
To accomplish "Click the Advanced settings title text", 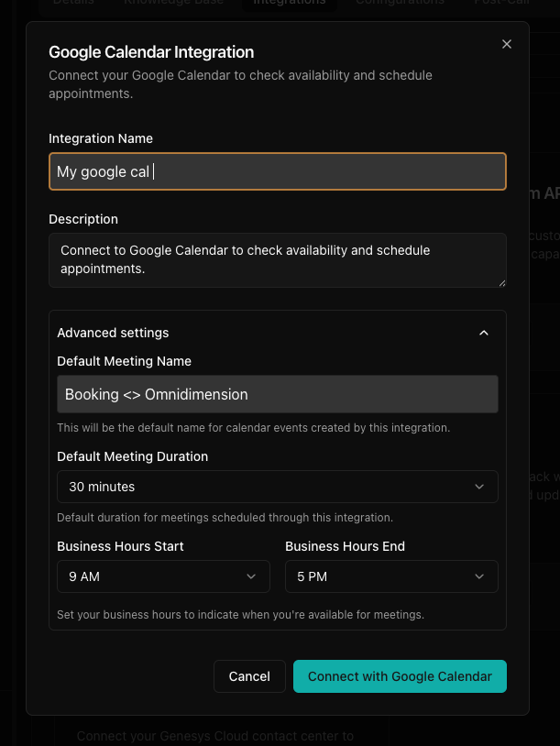I will [x=113, y=333].
